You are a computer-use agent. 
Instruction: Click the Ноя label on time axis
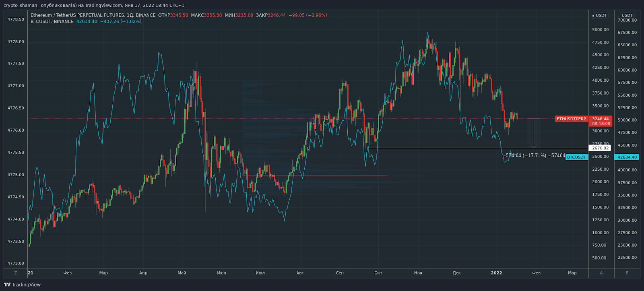418,273
